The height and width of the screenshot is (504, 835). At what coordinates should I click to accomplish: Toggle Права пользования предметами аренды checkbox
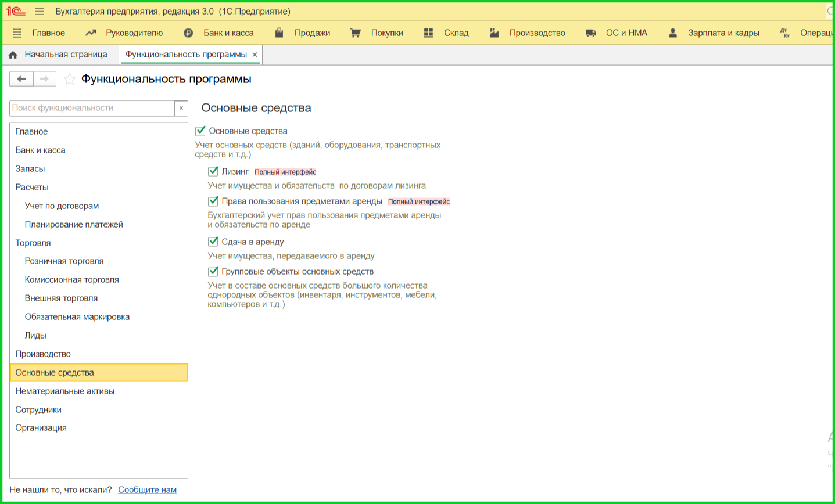[213, 201]
